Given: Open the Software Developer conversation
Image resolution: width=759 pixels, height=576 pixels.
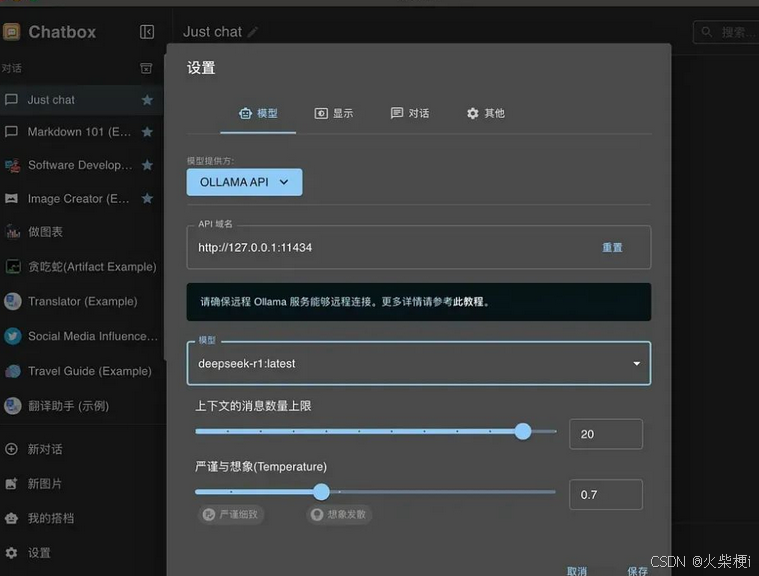Looking at the screenshot, I should tap(81, 165).
